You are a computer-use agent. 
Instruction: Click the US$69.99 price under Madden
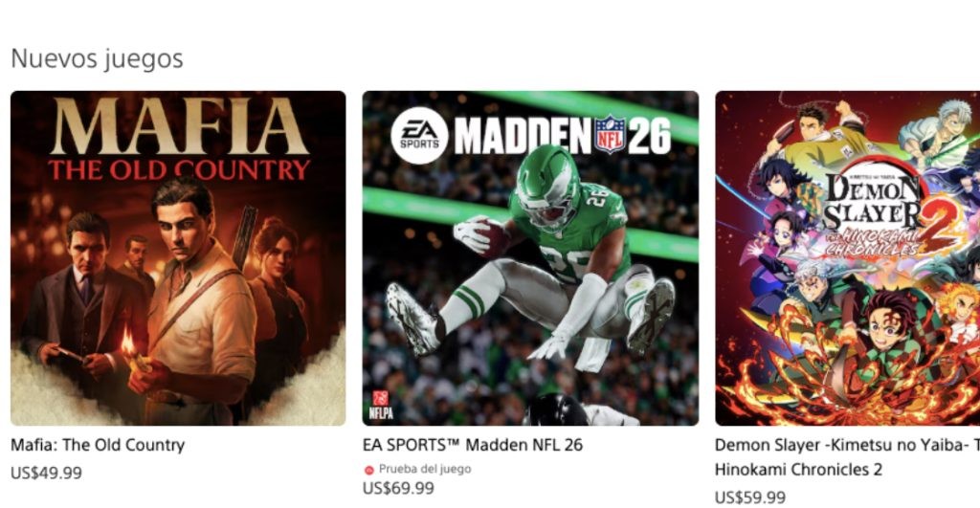pos(398,488)
